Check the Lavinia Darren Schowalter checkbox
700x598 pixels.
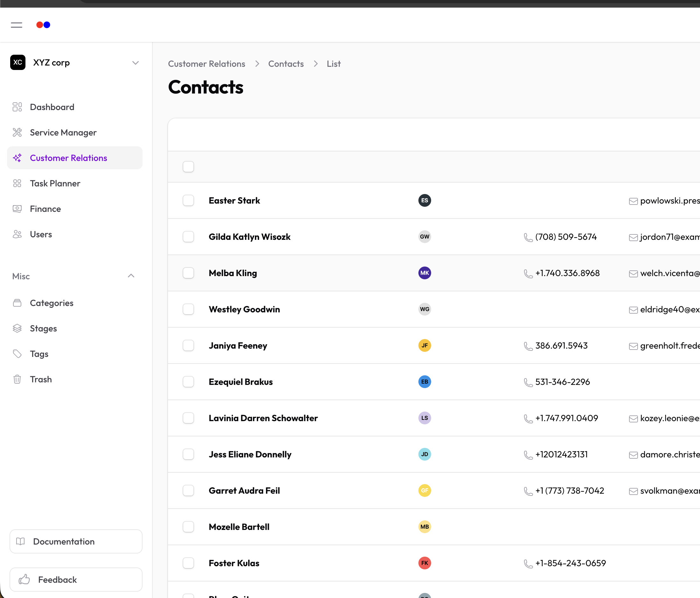(188, 418)
